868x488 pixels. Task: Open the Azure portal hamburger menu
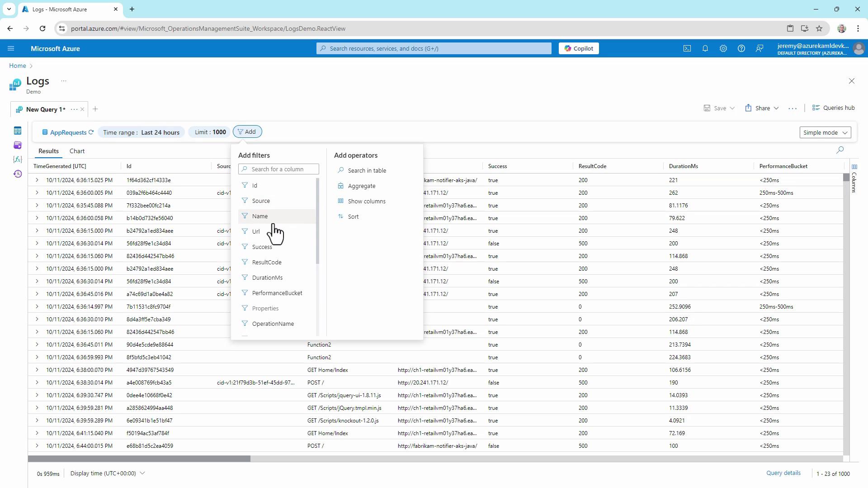[x=11, y=48]
